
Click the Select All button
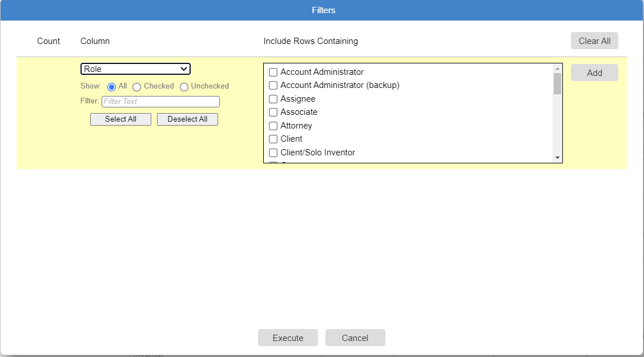(121, 119)
